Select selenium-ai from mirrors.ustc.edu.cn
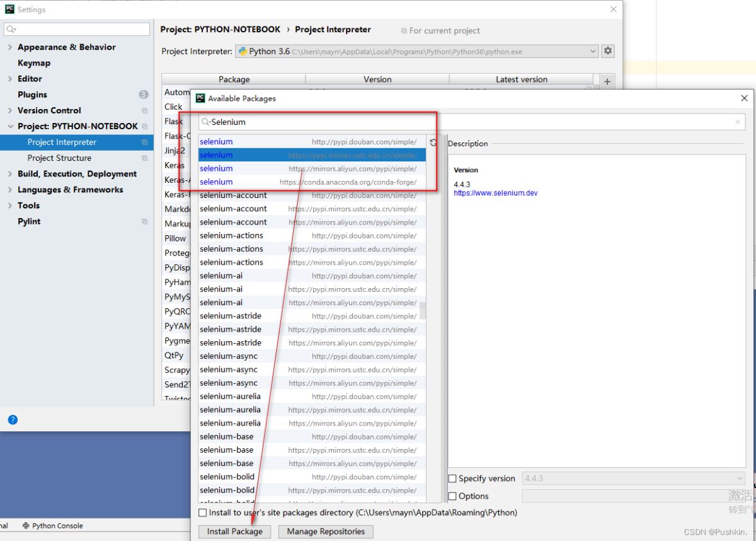Viewport: 756px width, 541px height. point(312,289)
